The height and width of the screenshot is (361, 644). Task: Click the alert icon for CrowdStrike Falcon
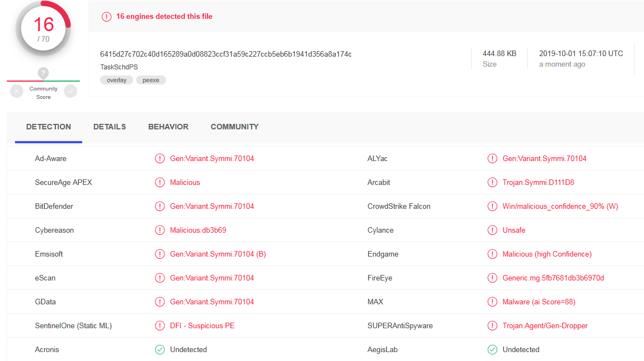[x=492, y=206]
